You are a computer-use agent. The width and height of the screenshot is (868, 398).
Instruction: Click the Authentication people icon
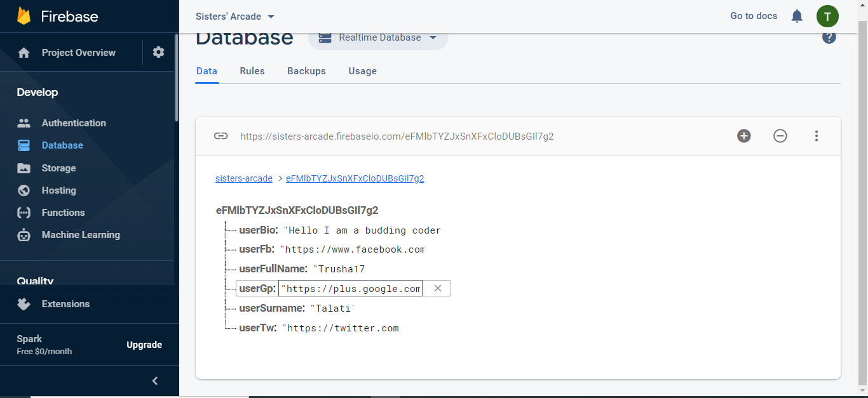click(x=24, y=123)
